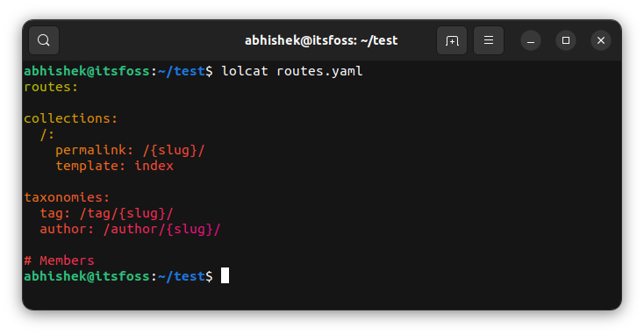Click the 'template: index' line
Screen dimensions: 644x335
point(115,166)
